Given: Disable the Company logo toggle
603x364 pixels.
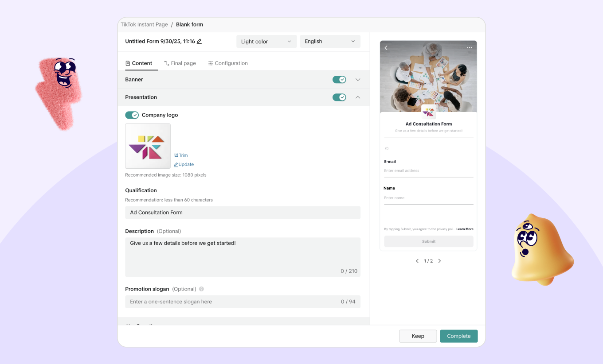Looking at the screenshot, I should click(x=132, y=115).
